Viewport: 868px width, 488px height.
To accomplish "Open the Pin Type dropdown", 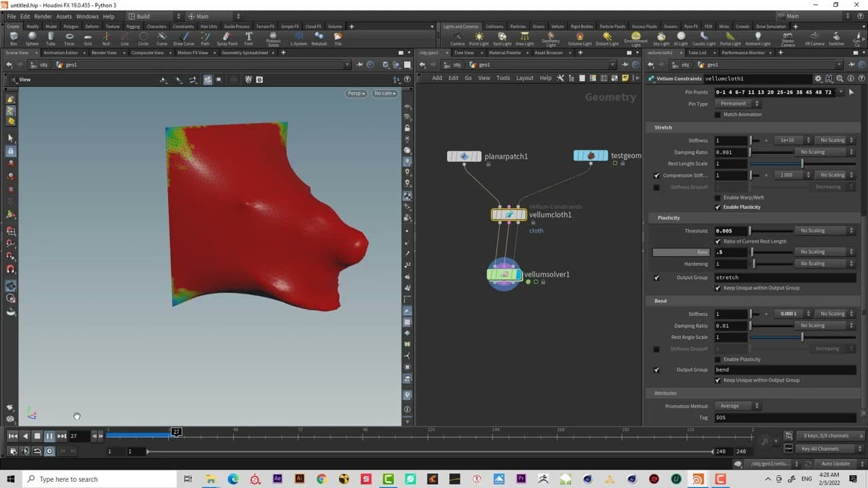I will point(737,104).
